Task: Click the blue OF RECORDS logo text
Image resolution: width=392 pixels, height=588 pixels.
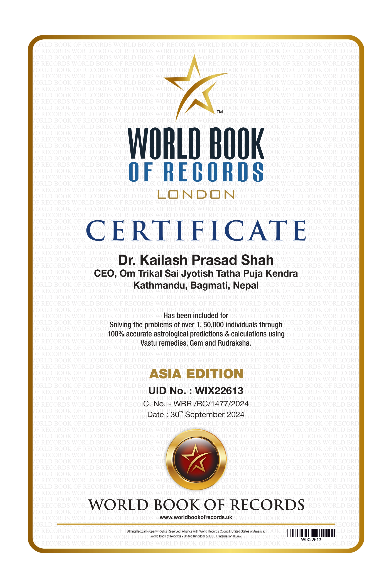Action: [196, 172]
